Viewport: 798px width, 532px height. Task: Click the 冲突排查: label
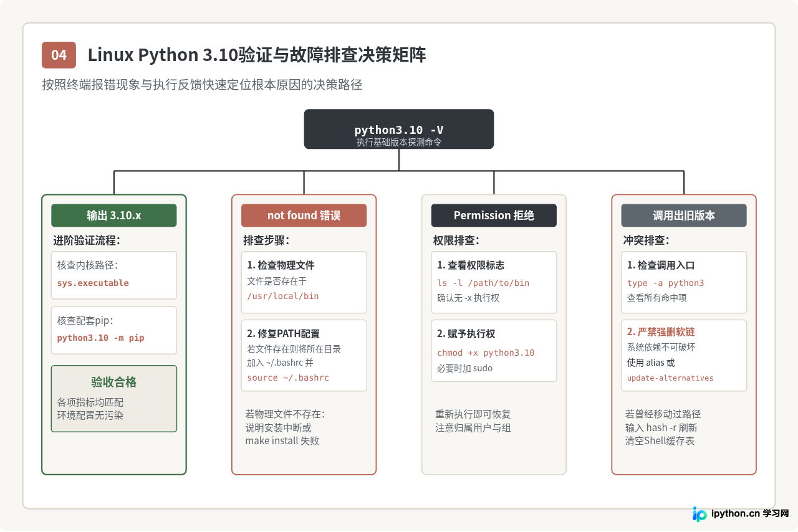click(x=647, y=240)
